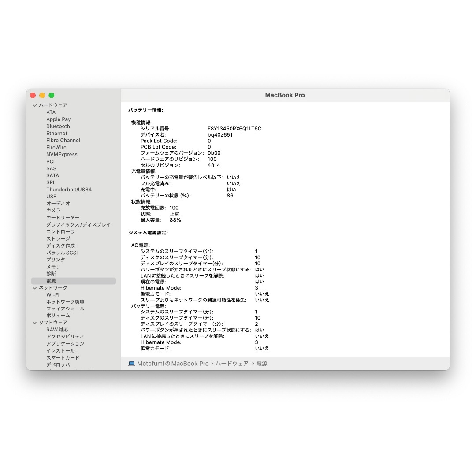Click the システム電源設定 heading

(x=148, y=233)
